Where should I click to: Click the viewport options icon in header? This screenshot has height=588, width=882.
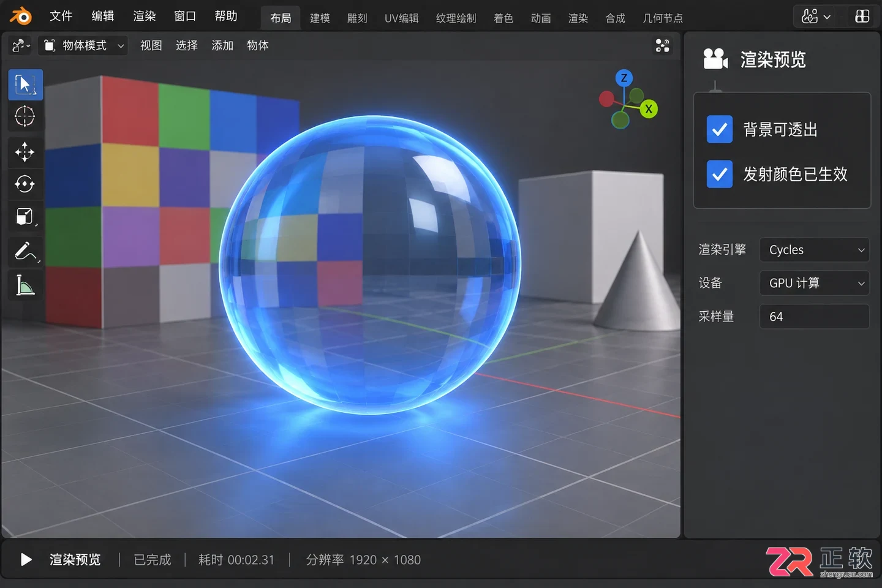point(662,45)
